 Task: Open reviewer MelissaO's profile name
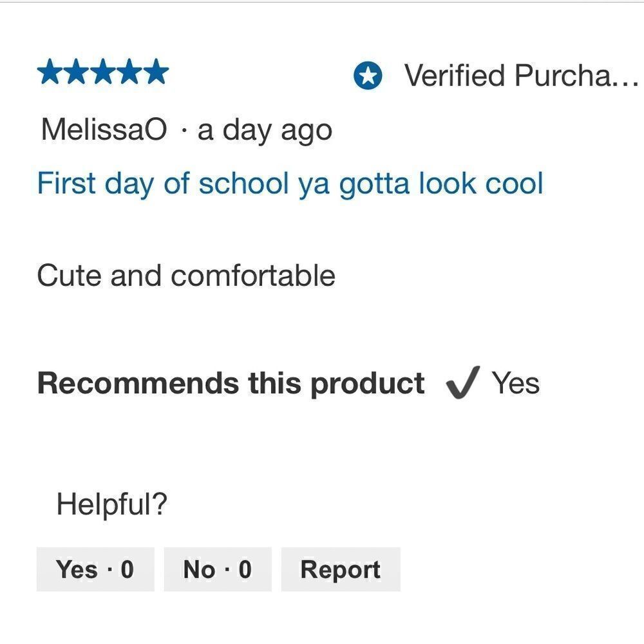point(104,129)
